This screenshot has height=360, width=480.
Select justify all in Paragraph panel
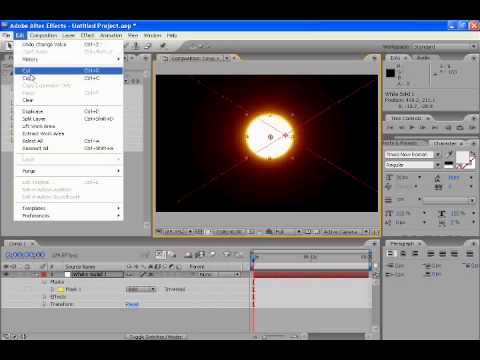(x=470, y=254)
